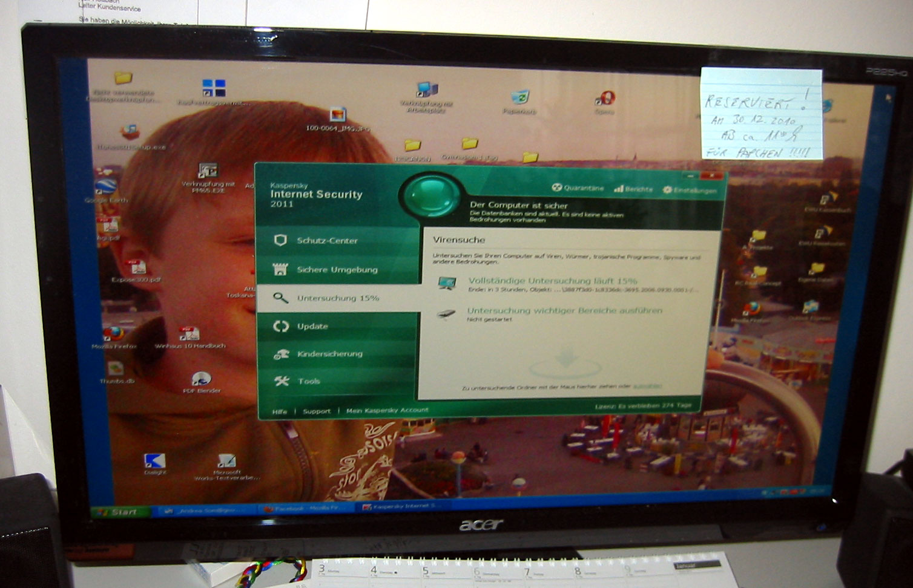The width and height of the screenshot is (913, 588).
Task: Select the Projekte folder on the desktop
Action: (x=757, y=240)
